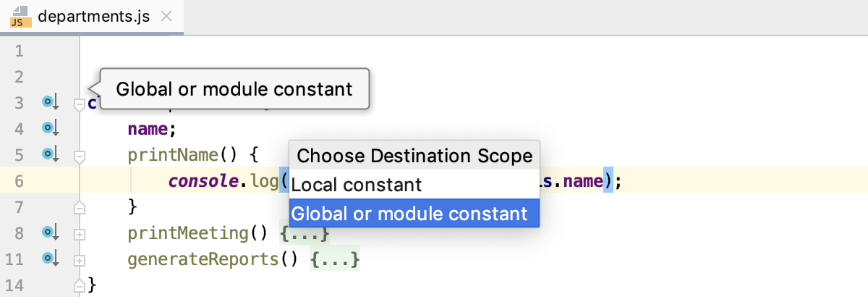
Task: Click the JS file icon on the departments.js tab
Action: tap(19, 17)
